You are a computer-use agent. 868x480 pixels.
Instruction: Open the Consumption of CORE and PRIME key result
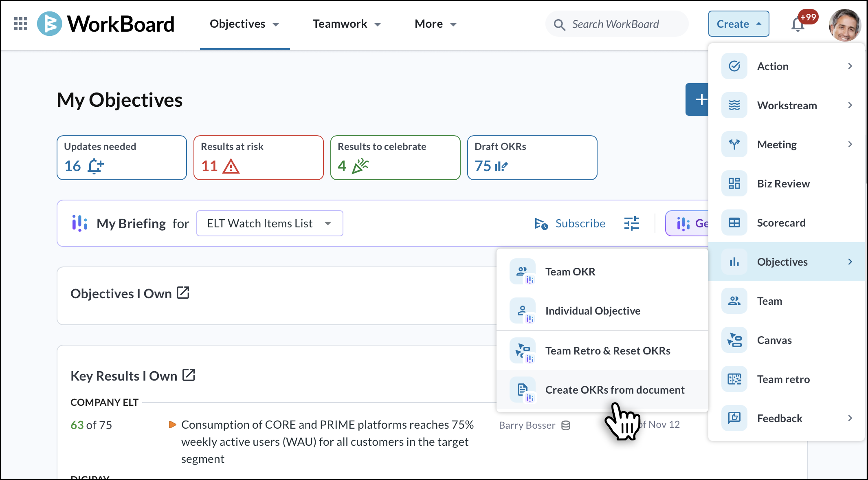tap(327, 442)
